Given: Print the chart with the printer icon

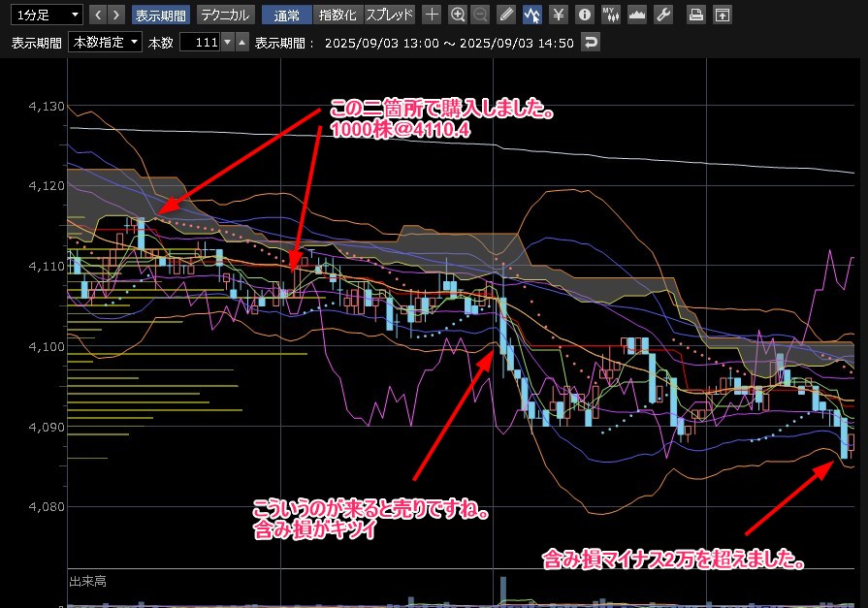Looking at the screenshot, I should (x=695, y=15).
